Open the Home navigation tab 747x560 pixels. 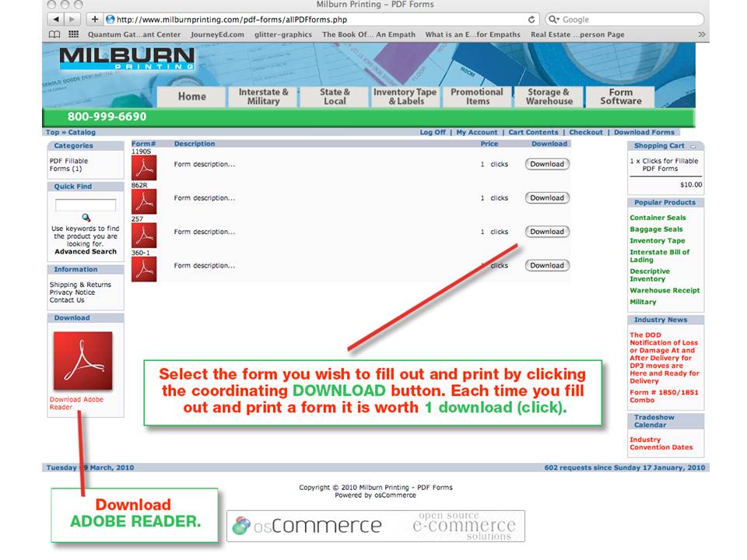(x=192, y=96)
